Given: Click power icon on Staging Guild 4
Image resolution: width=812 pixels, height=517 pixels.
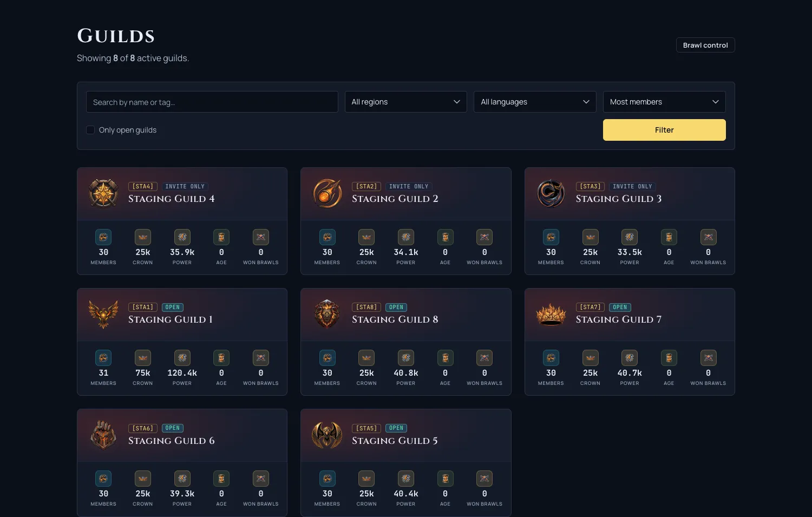Looking at the screenshot, I should pyautogui.click(x=182, y=237).
